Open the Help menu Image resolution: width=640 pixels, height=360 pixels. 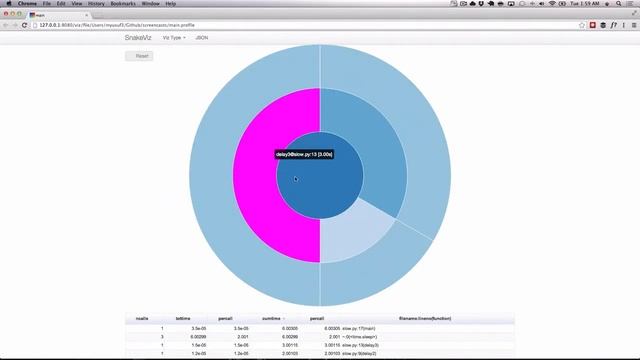(171, 3)
